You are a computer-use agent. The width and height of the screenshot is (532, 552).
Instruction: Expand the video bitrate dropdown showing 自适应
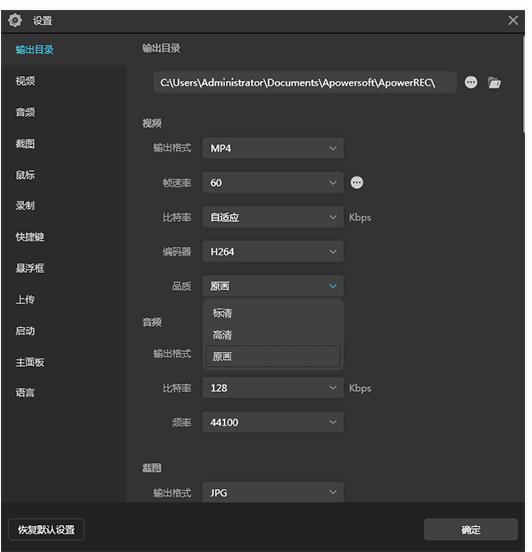click(273, 217)
